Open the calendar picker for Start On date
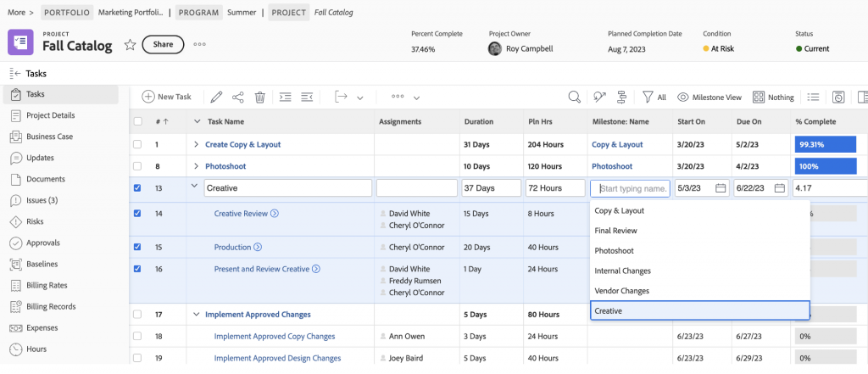Viewport: 868px width, 374px height. coord(721,188)
